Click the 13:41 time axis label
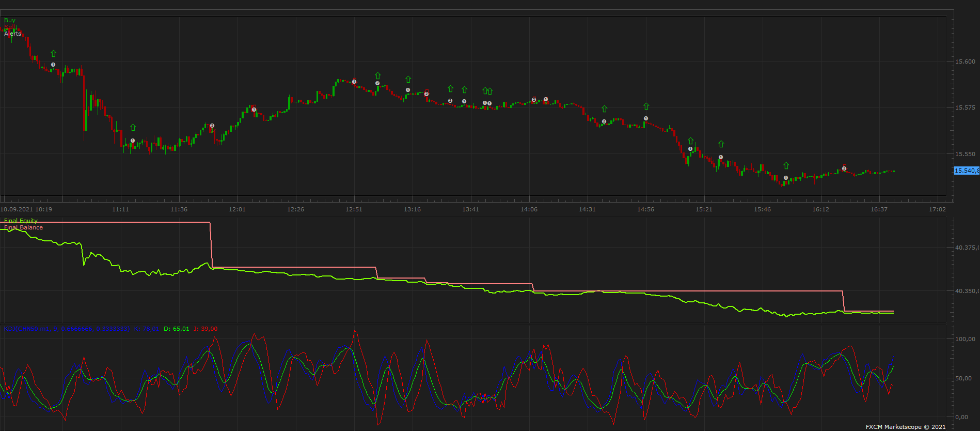Viewport: 980px width, 431px height. pos(470,209)
